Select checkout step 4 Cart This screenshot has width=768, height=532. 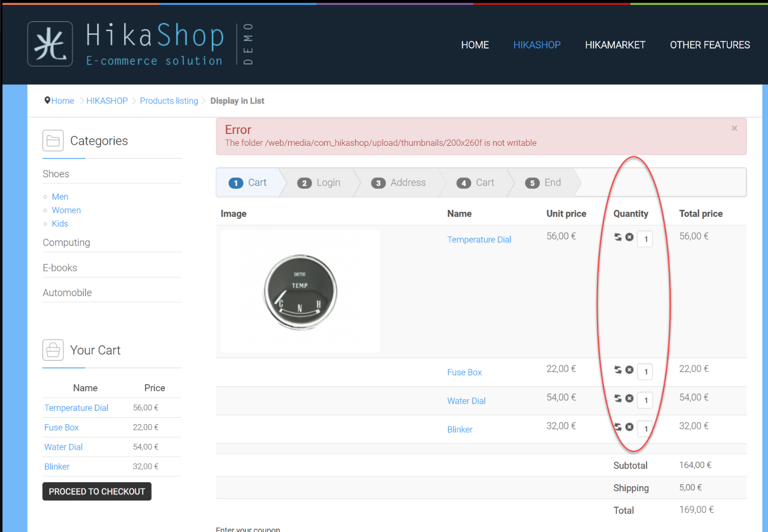475,183
